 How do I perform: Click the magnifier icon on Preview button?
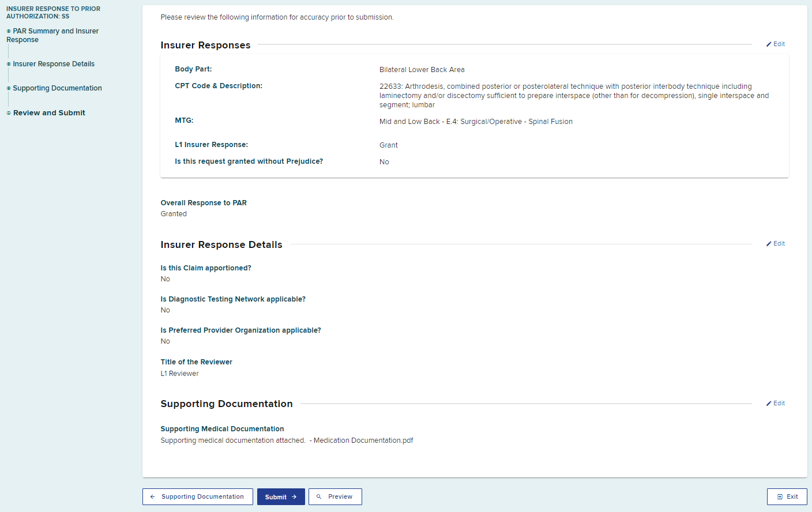[x=319, y=496]
